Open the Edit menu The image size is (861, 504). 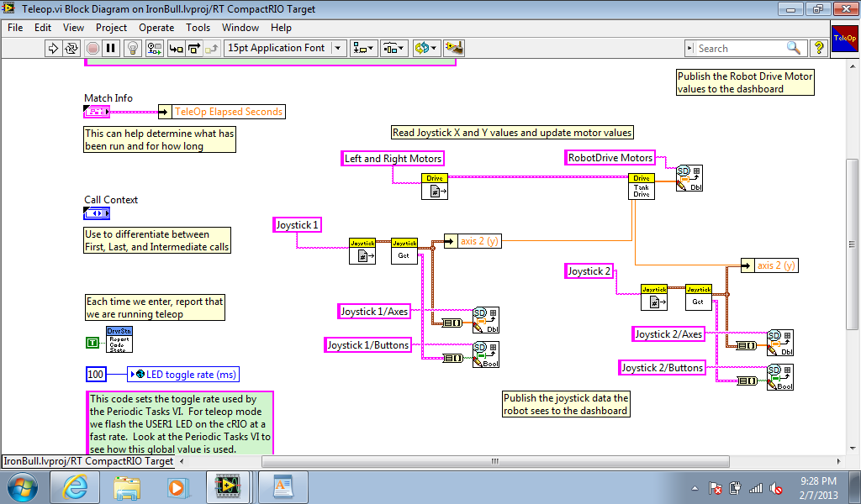click(43, 28)
